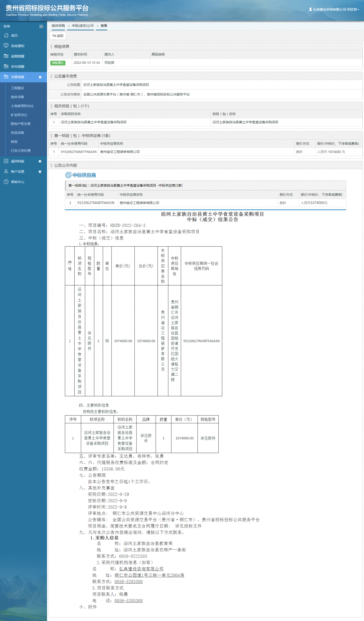The image size is (364, 621).
Task: Click credit code 91520627MABTFA643N in first supplier table
Action: pyautogui.click(x=79, y=152)
